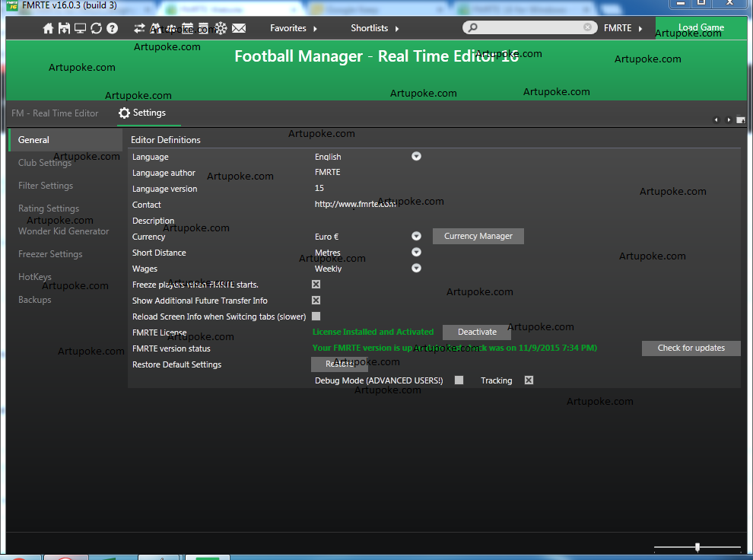
Task: Click the Home icon in toolbar
Action: (x=49, y=28)
